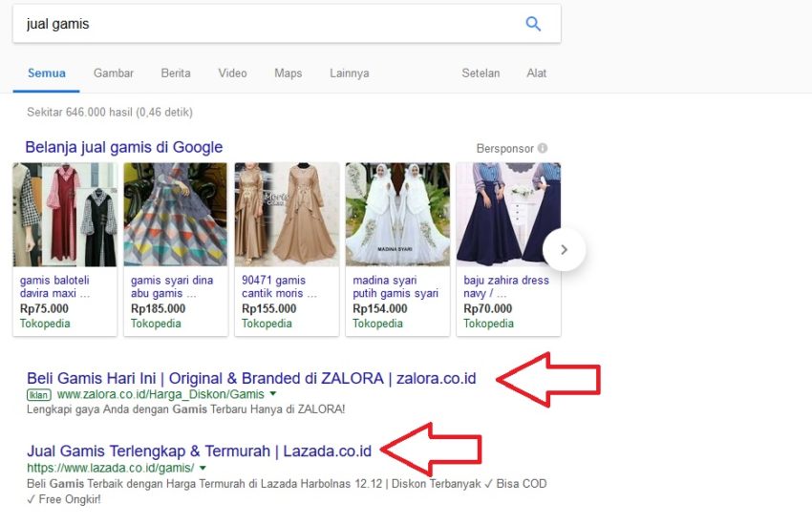Click the Rp154.000 price

[379, 309]
